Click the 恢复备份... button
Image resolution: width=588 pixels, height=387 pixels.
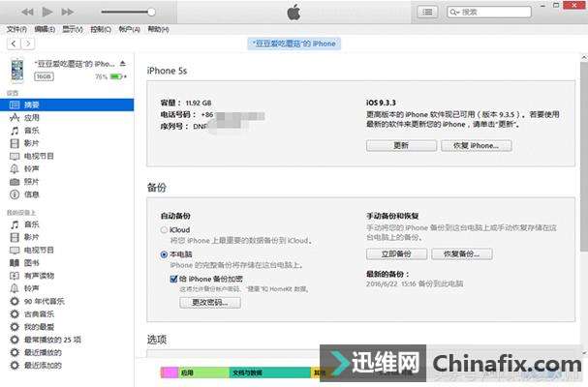point(462,253)
